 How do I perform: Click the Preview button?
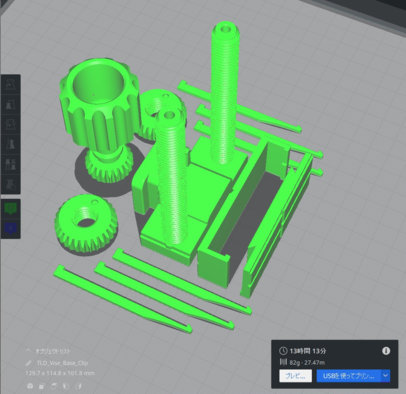coord(295,376)
